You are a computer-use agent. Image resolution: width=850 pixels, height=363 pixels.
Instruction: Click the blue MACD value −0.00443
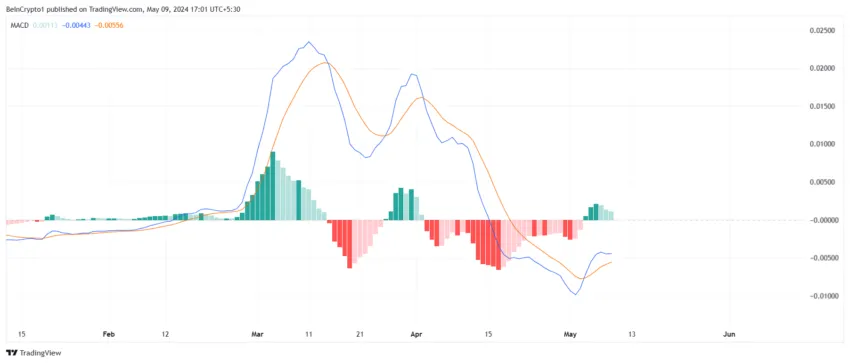[75, 25]
